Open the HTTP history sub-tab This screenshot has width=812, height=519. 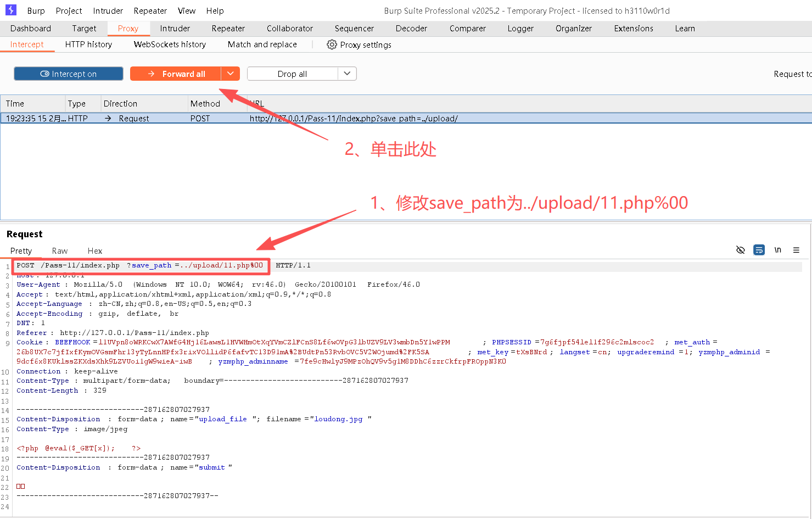(x=88, y=44)
